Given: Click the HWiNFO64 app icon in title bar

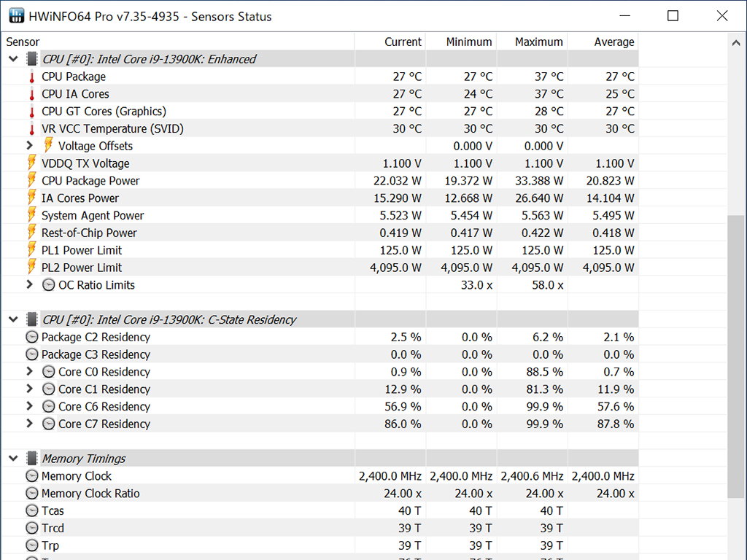Looking at the screenshot, I should coord(17,16).
